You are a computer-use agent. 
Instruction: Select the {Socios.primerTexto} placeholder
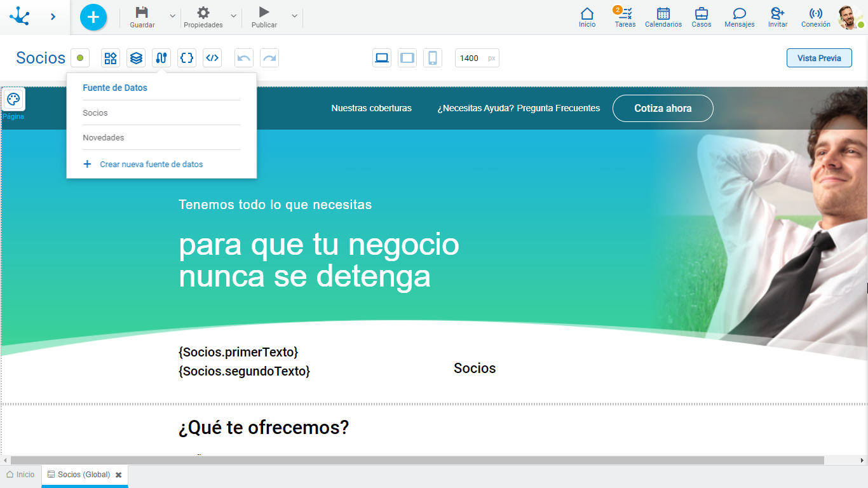click(238, 352)
